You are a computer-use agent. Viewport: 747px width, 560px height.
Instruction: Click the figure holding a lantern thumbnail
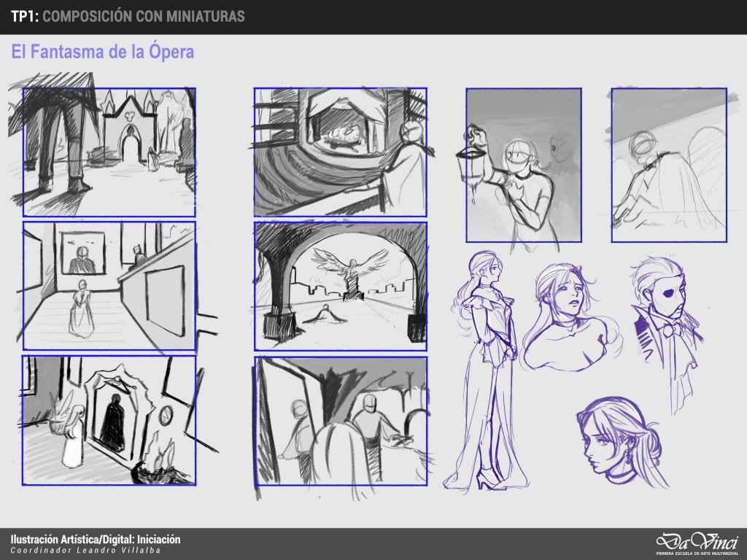point(524,165)
